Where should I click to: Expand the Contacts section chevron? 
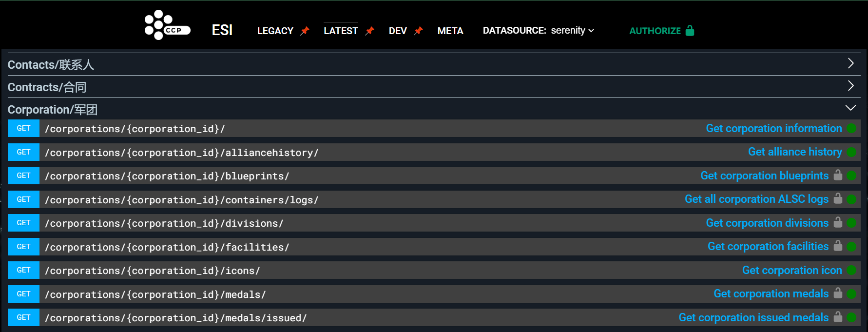850,63
